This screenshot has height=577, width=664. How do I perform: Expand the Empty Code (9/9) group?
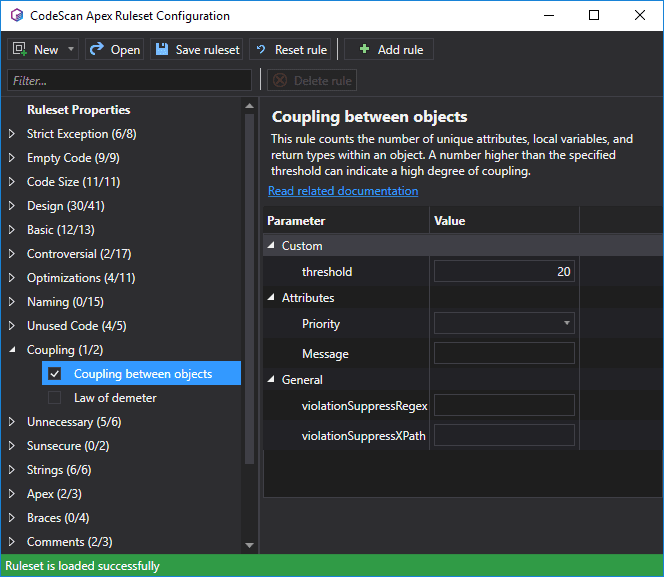12,158
